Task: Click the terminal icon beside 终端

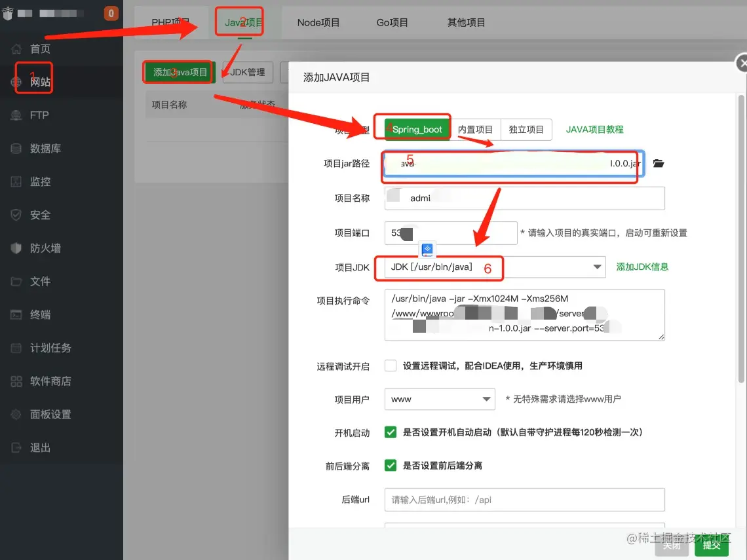Action: [x=16, y=315]
